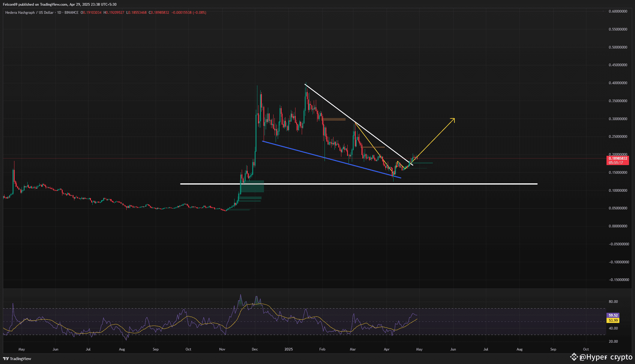Click the 2025 label on time axis
Image resolution: width=635 pixels, height=364 pixels.
(289, 349)
